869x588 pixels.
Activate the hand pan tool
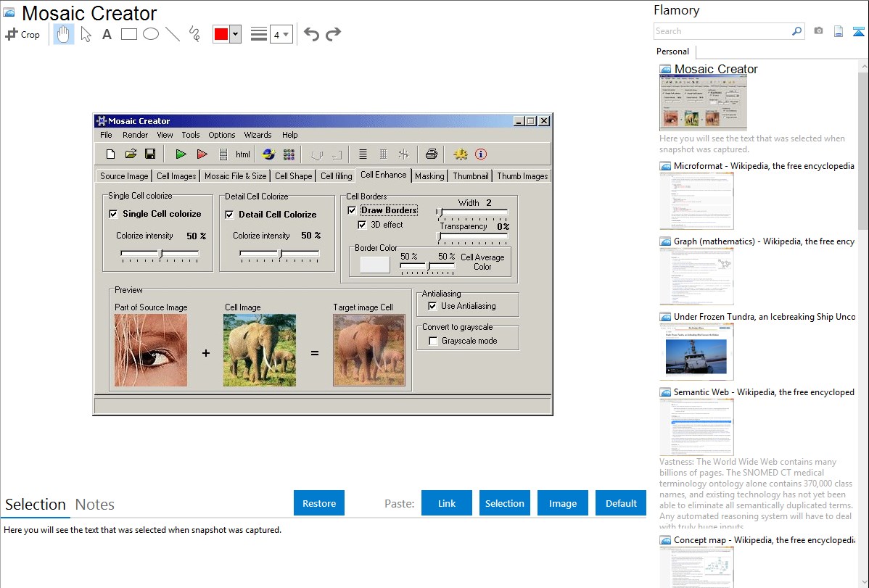point(63,34)
